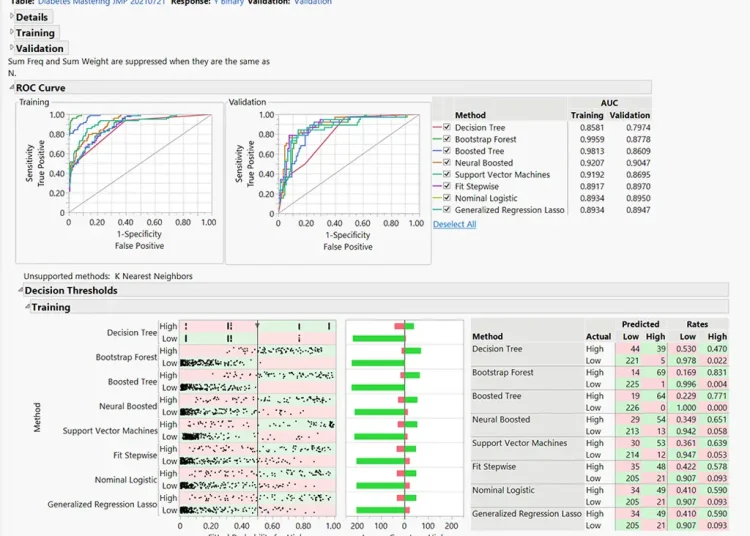This screenshot has width=750, height=536.
Task: Expand the Validation outline section
Action: pos(12,48)
